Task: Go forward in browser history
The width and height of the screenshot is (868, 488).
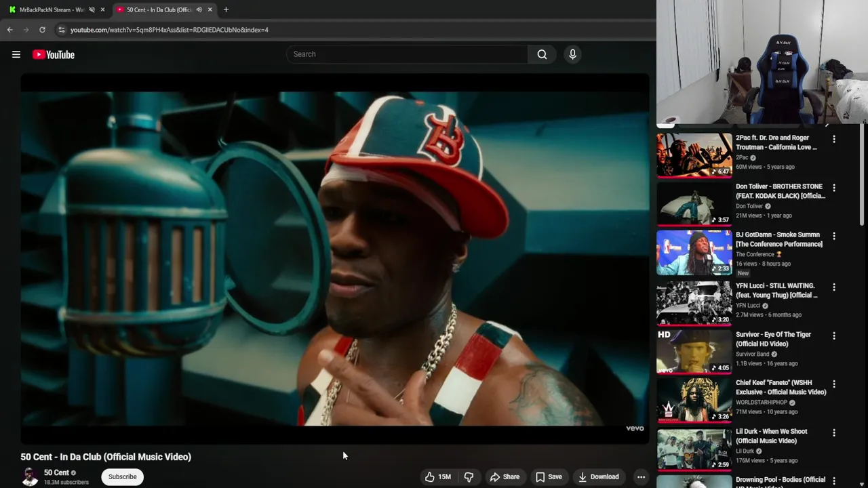Action: coord(26,30)
